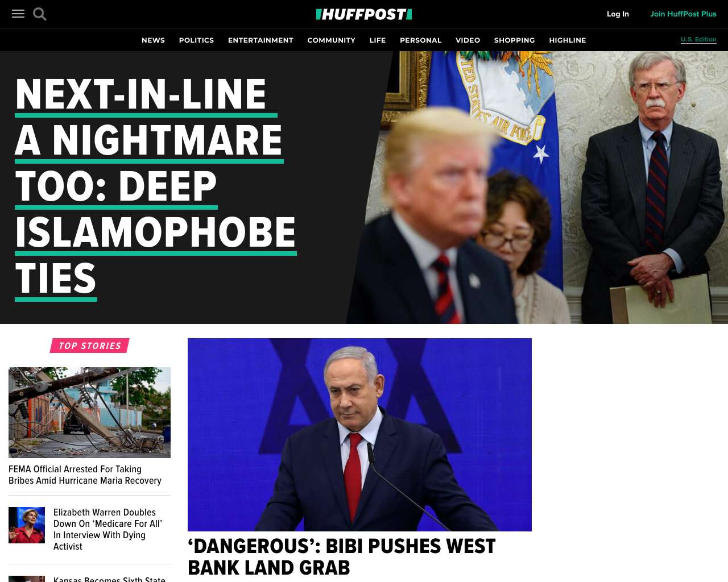Select the Entertainment nav item

click(x=260, y=40)
